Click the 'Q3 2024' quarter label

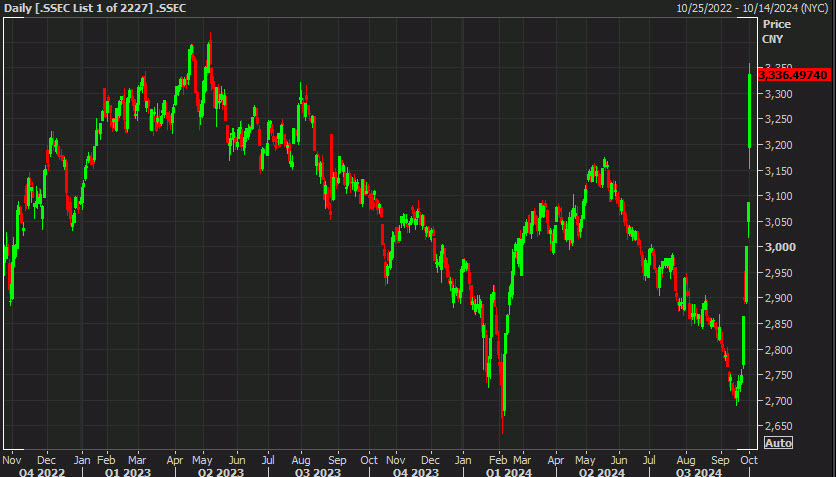(699, 472)
